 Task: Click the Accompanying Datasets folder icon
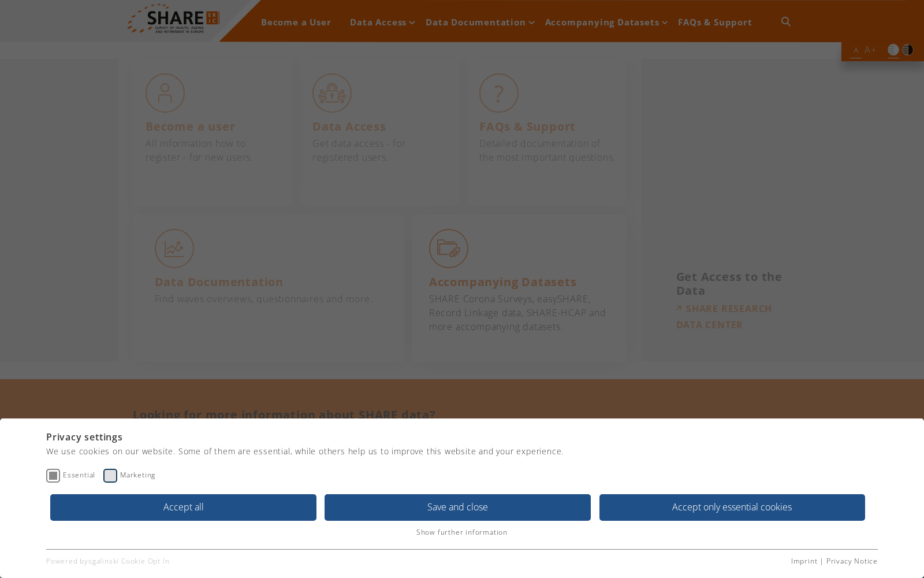click(449, 249)
